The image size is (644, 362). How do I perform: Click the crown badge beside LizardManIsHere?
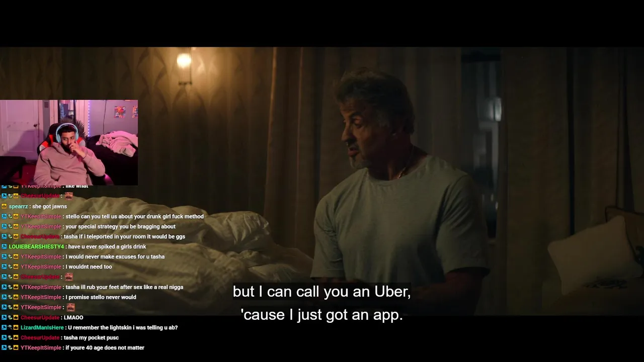click(x=16, y=327)
